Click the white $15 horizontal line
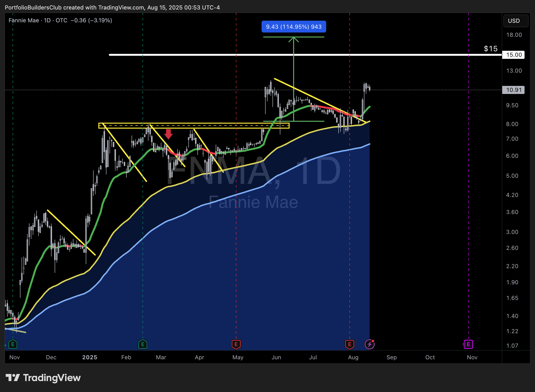Screen dimensions: 535x392 click(305, 55)
